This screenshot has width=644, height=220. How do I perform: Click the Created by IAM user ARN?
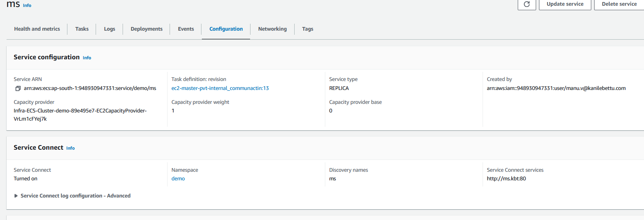556,88
